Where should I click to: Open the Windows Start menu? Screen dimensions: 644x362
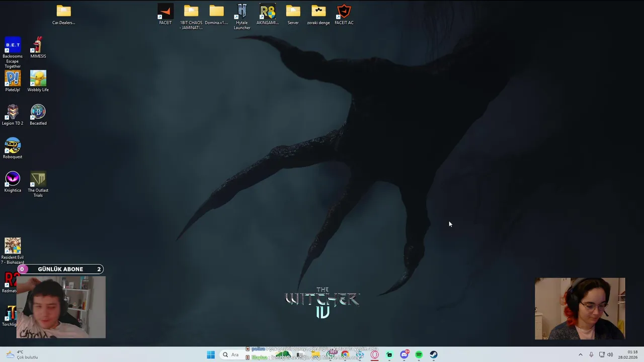(x=211, y=355)
